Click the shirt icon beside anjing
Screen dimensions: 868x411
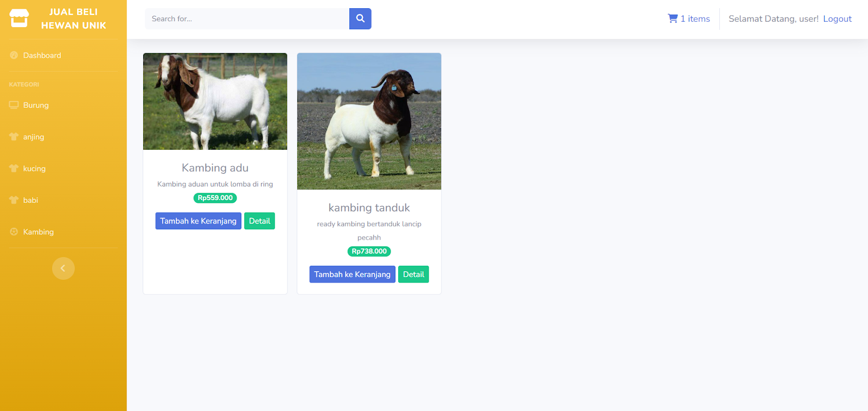14,137
